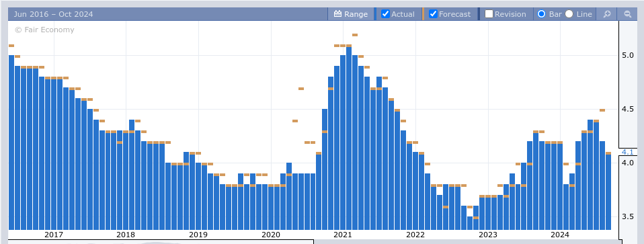
Task: Click the orange Forecast color strip
Action: pyautogui.click(x=423, y=14)
